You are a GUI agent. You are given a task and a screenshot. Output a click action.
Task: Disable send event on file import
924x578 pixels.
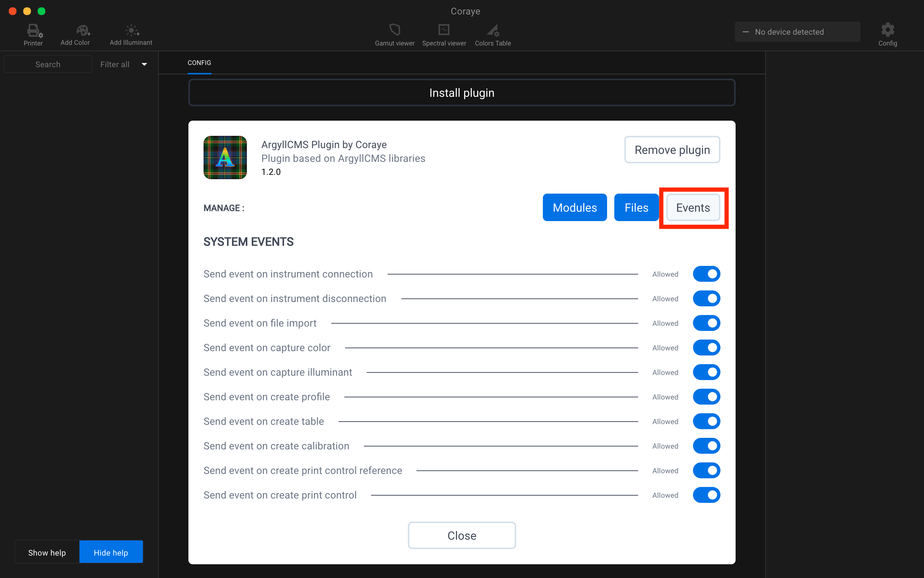pyautogui.click(x=706, y=323)
